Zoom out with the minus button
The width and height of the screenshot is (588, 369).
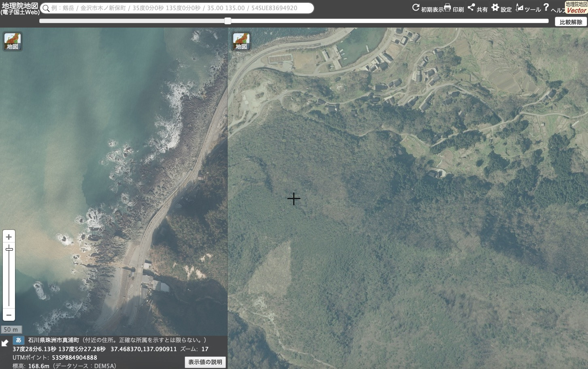(9, 315)
